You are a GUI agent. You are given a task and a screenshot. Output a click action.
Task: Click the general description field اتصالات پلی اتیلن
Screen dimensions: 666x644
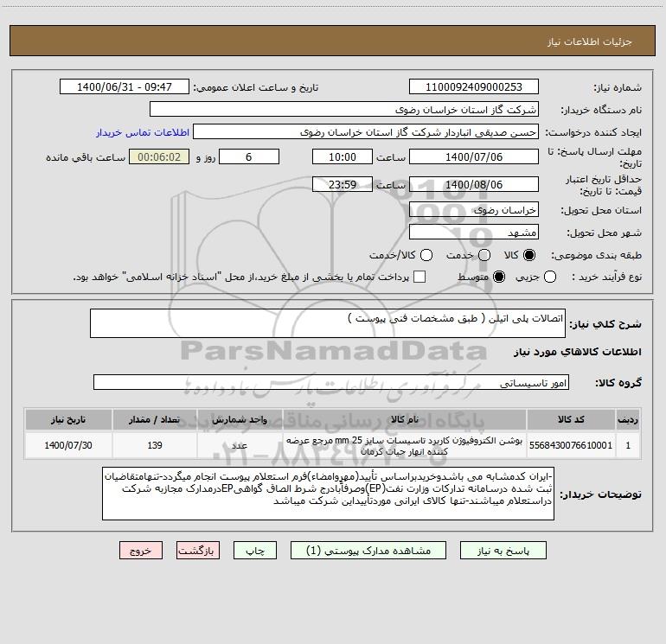pyautogui.click(x=328, y=323)
